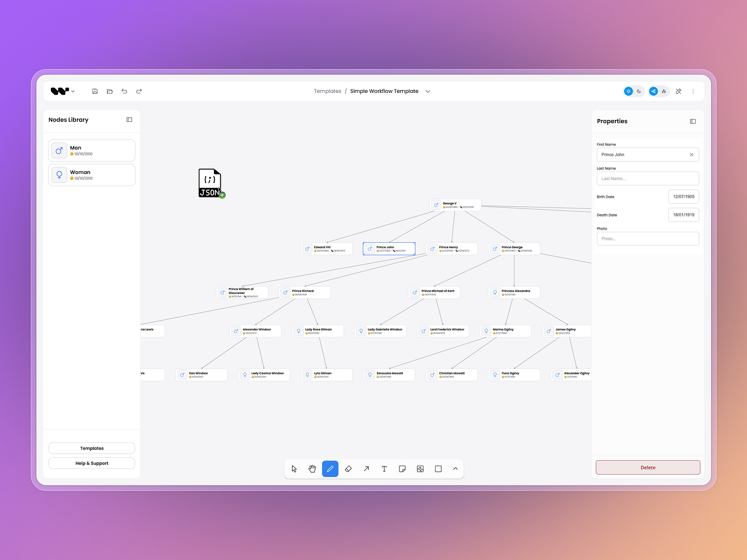Pick the Arrow connector tool

click(366, 469)
